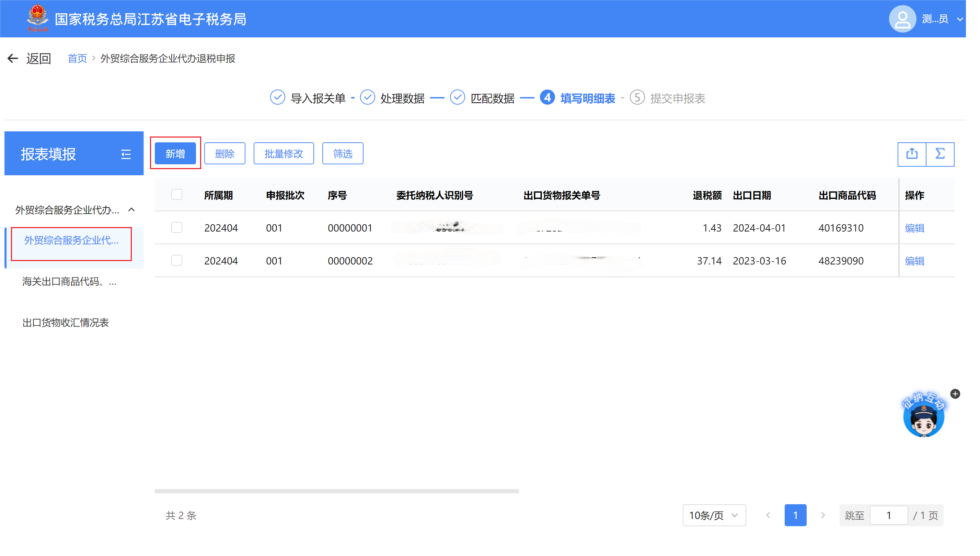Click the export/share icon button

click(912, 154)
